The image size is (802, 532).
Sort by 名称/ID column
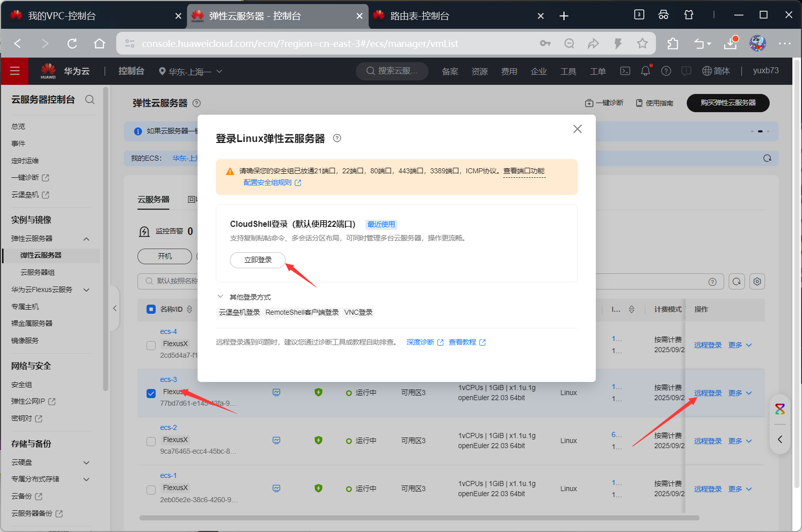click(x=190, y=309)
